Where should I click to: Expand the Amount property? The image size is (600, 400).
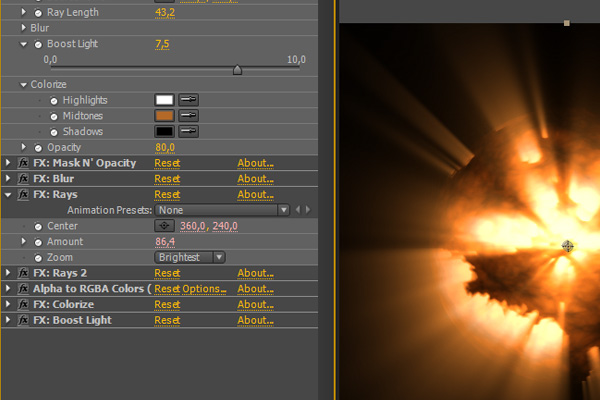24,241
